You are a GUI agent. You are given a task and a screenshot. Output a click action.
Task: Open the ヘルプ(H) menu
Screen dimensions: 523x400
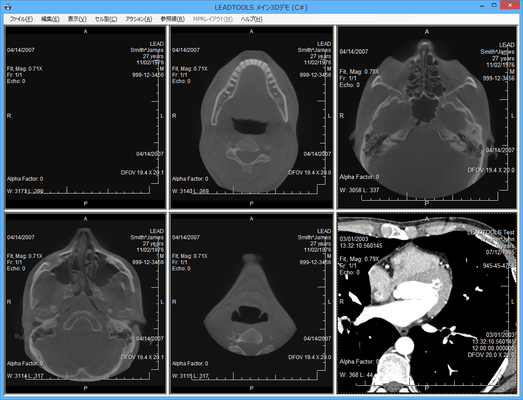(x=251, y=19)
